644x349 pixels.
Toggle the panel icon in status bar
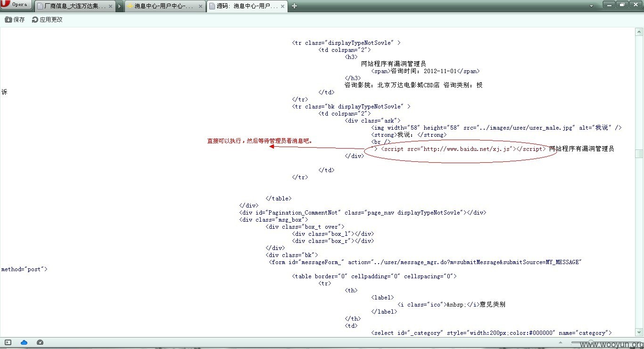(x=8, y=342)
